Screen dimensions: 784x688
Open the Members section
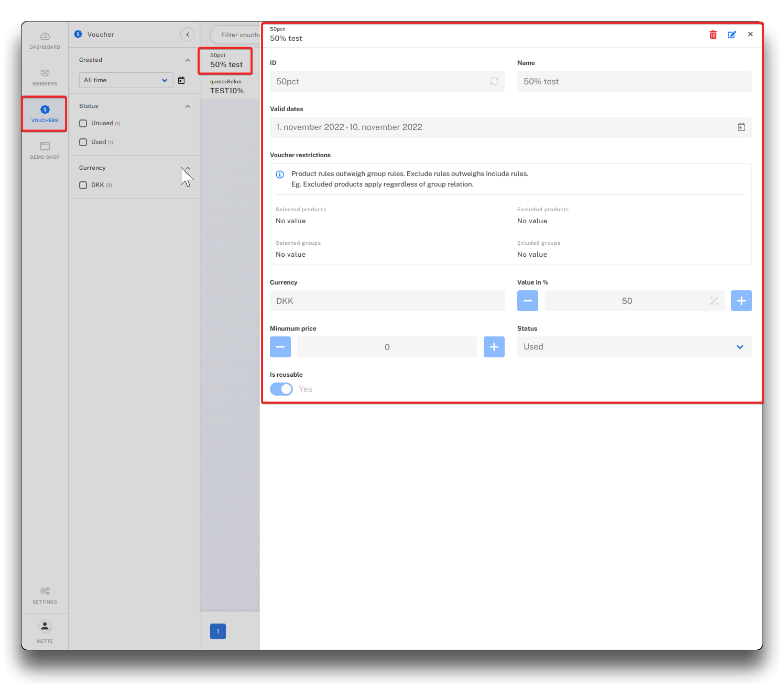tap(45, 77)
